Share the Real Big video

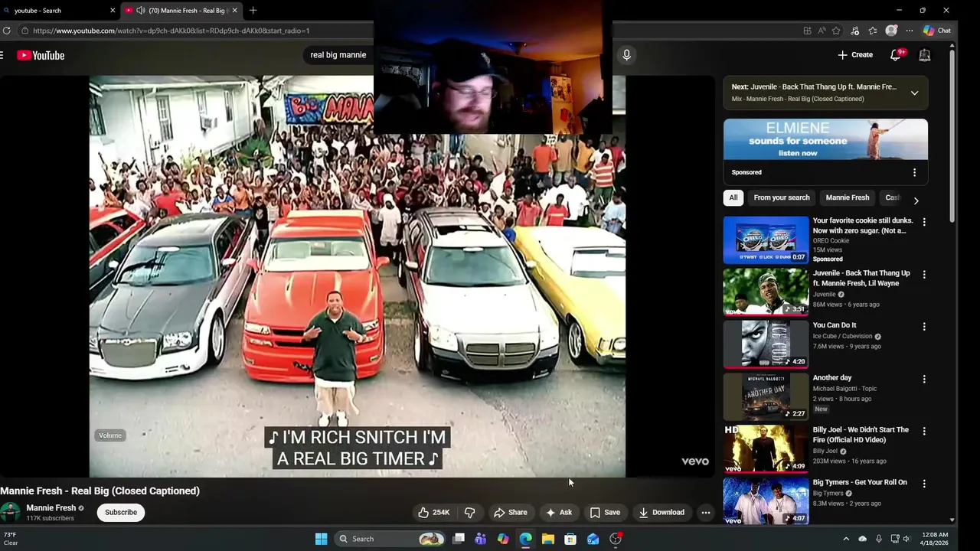click(x=511, y=512)
